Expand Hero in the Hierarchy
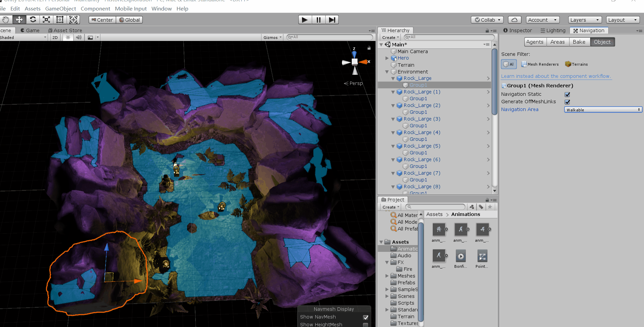644x327 pixels. coord(387,58)
